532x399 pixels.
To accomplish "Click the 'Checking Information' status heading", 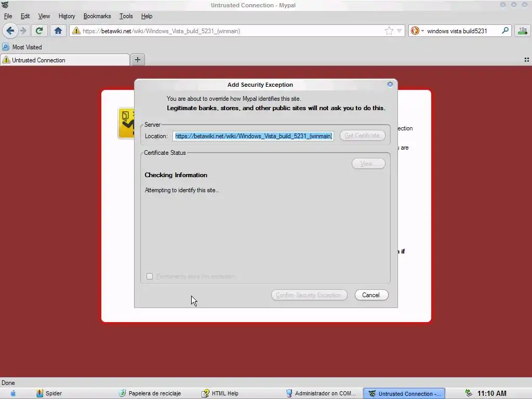I will pos(176,175).
